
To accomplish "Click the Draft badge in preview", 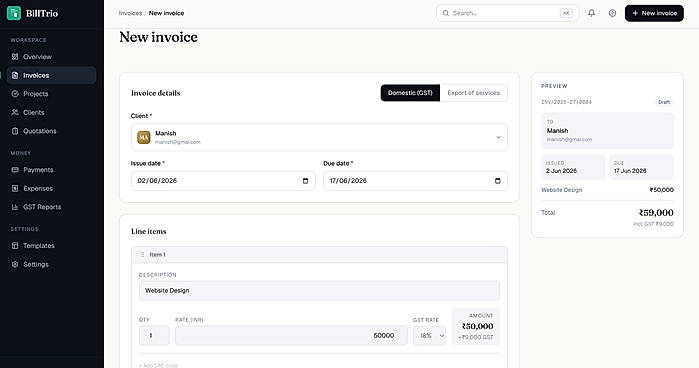I will click(x=664, y=102).
